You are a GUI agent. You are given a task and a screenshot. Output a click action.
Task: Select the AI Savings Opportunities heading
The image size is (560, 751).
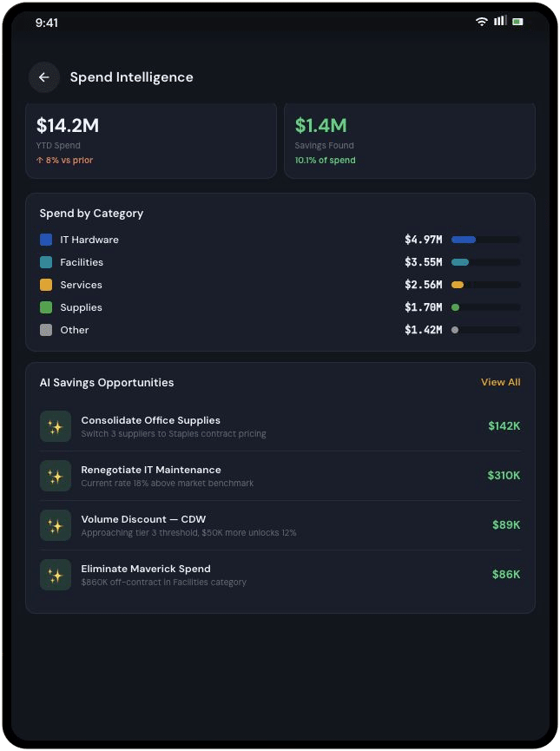click(107, 383)
